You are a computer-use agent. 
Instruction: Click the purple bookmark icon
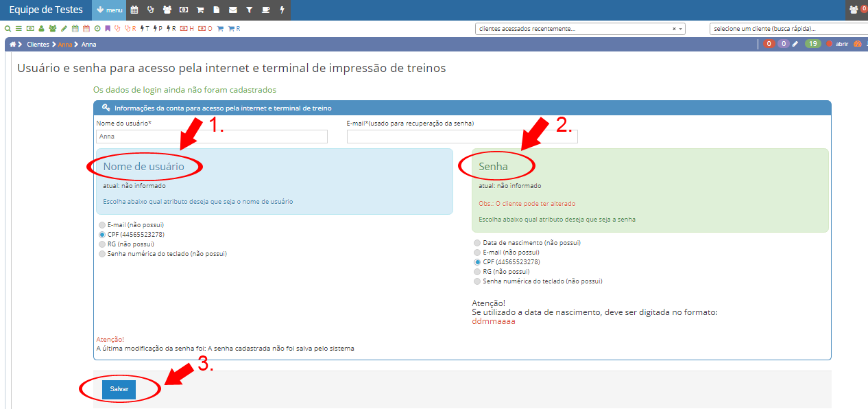click(108, 29)
